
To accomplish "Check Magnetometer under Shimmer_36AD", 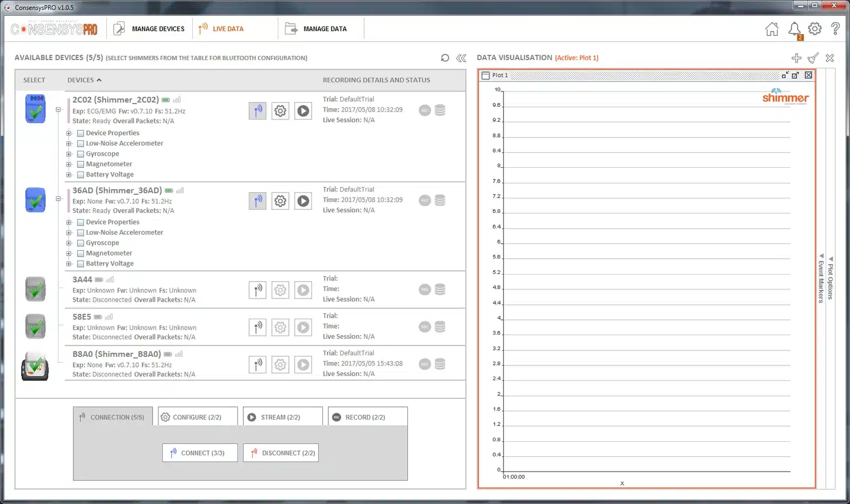I will [x=81, y=253].
